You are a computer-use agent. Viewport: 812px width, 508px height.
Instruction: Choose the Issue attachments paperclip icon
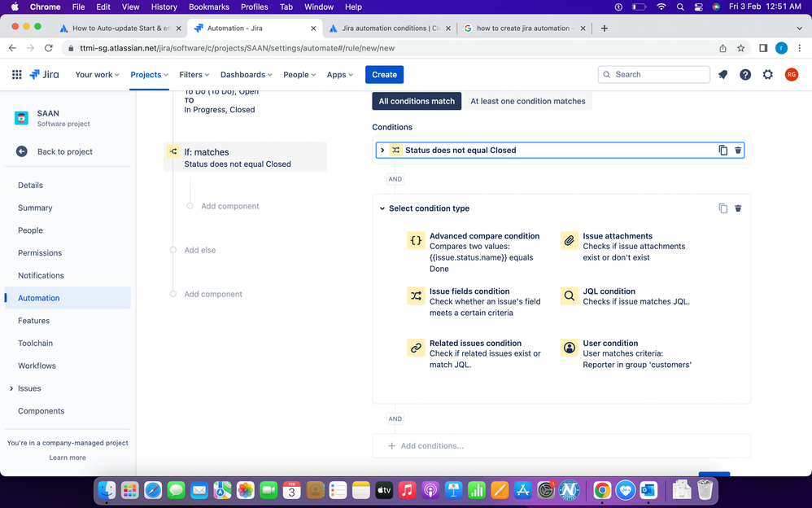point(569,240)
